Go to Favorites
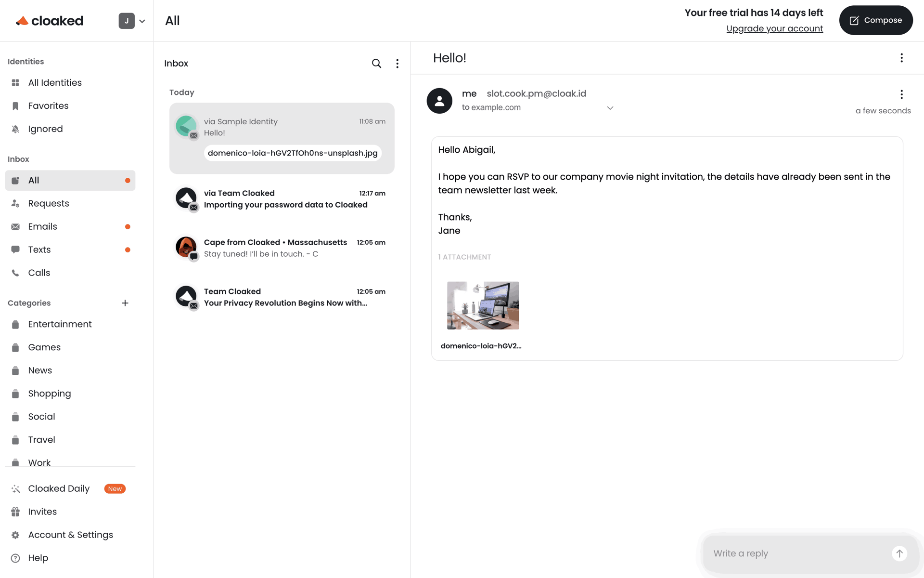The height and width of the screenshot is (578, 924). coord(70,106)
